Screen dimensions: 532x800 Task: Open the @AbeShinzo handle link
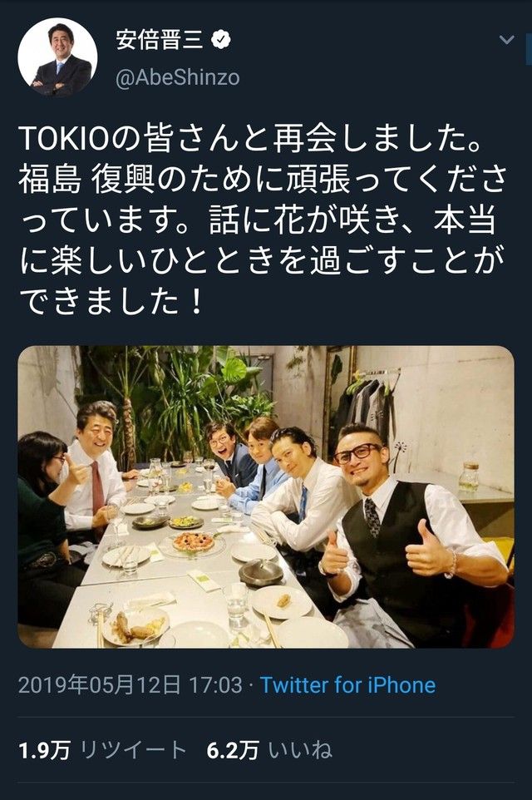178,78
